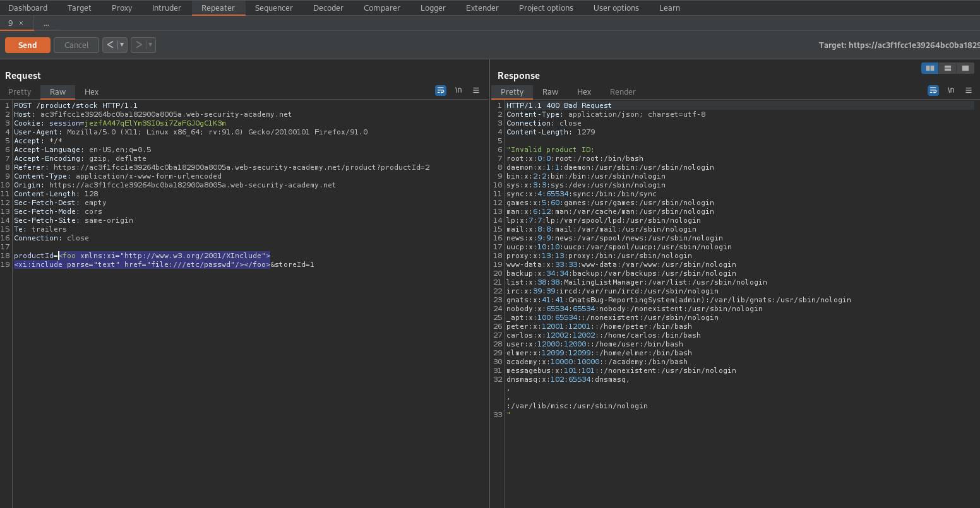Open the Logger tab
Viewport: 980px width, 508px height.
[433, 8]
